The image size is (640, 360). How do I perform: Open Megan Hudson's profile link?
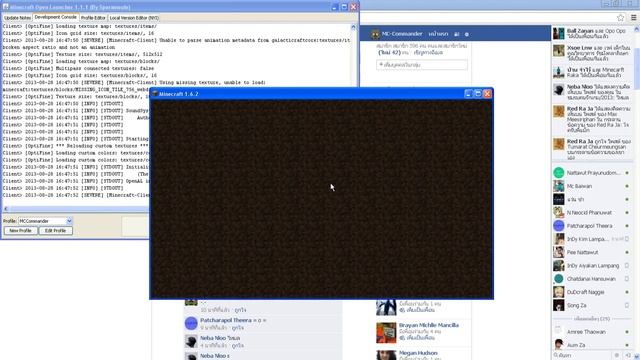pyautogui.click(x=418, y=353)
